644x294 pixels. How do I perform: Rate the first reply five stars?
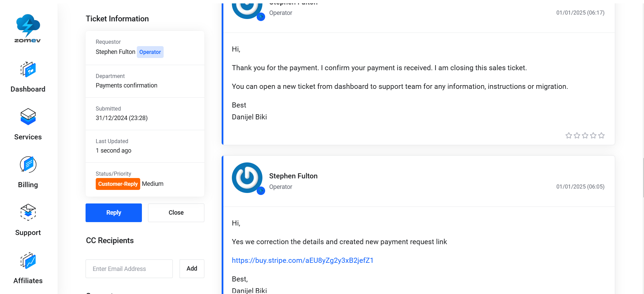601,136
